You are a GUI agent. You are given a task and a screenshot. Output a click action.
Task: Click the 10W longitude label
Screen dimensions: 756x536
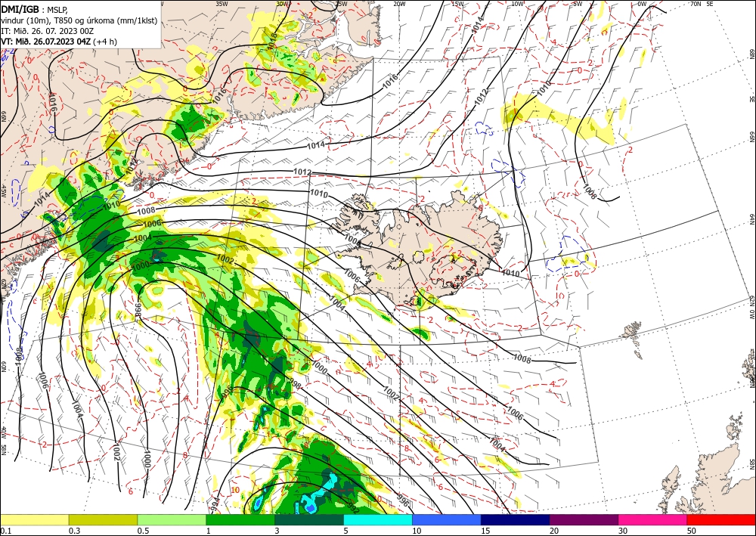[517, 3]
